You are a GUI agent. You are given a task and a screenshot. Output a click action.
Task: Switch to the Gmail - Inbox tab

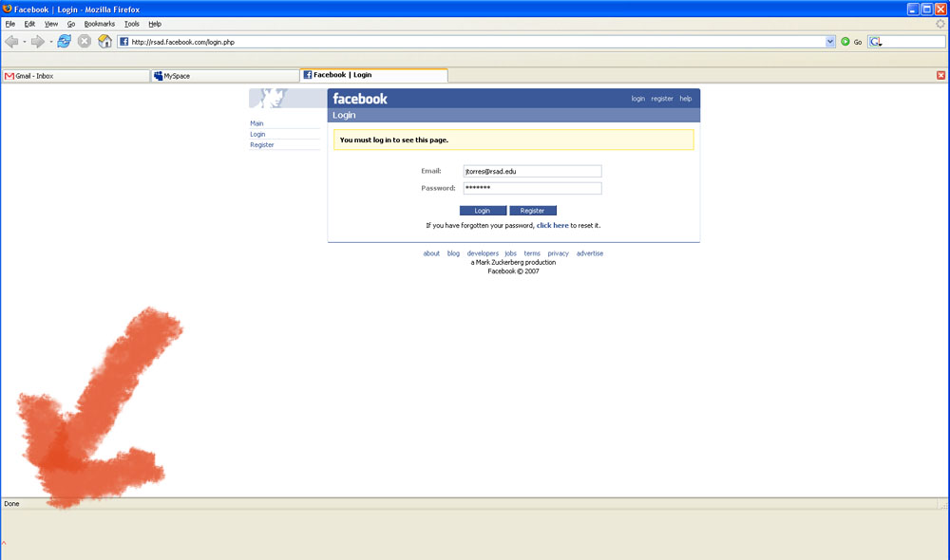[x=76, y=76]
